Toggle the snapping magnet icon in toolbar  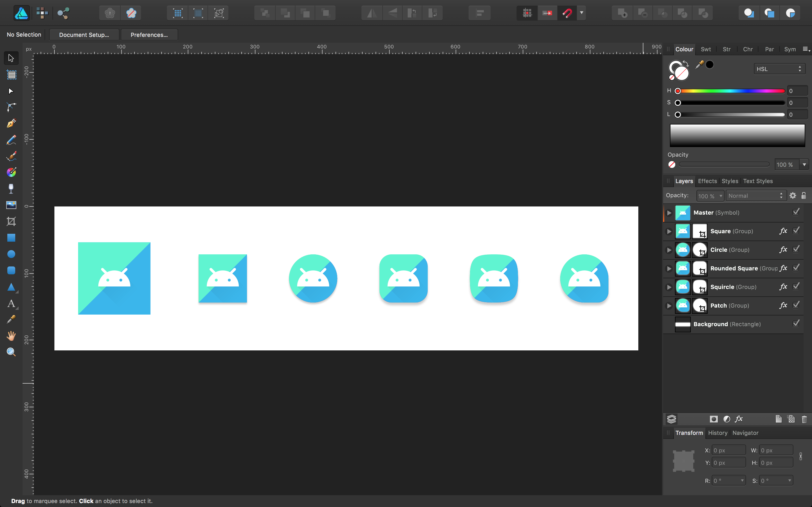(x=567, y=13)
